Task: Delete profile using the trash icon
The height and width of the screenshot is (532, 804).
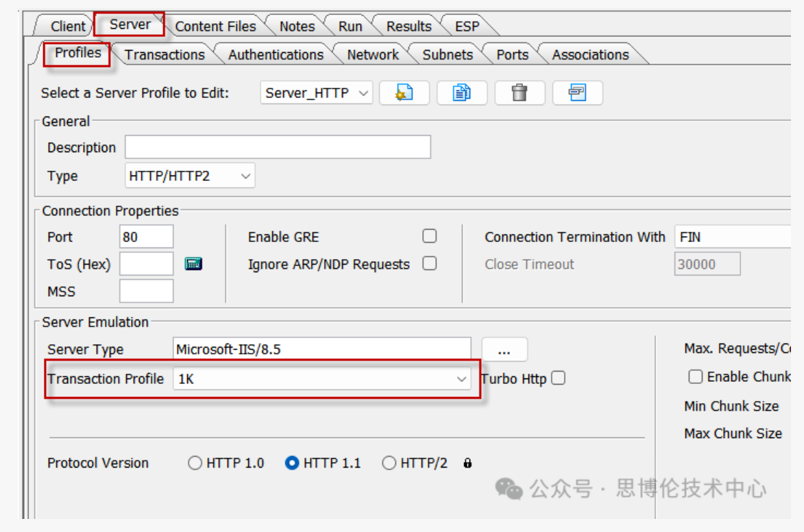Action: point(520,93)
